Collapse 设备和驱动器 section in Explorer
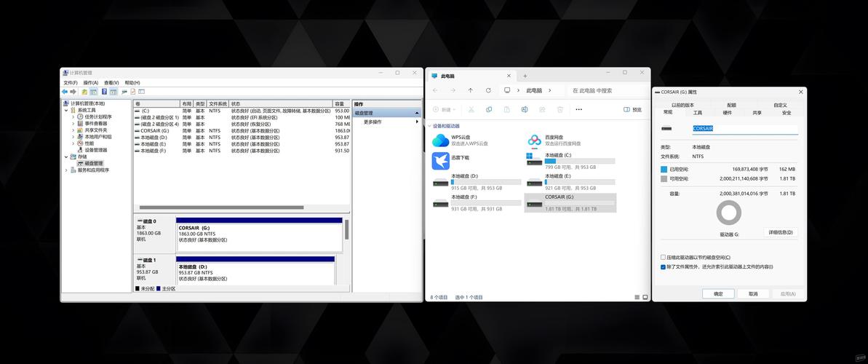 point(429,126)
